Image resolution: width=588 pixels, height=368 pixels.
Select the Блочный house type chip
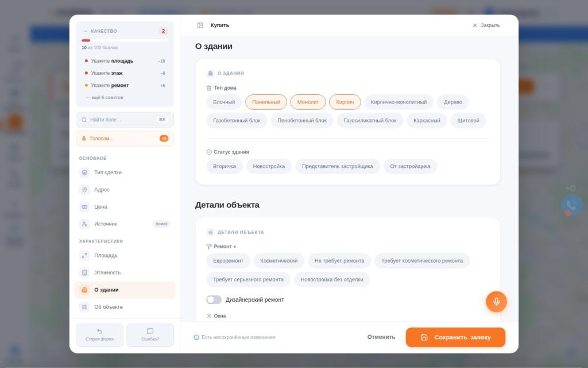tap(224, 102)
